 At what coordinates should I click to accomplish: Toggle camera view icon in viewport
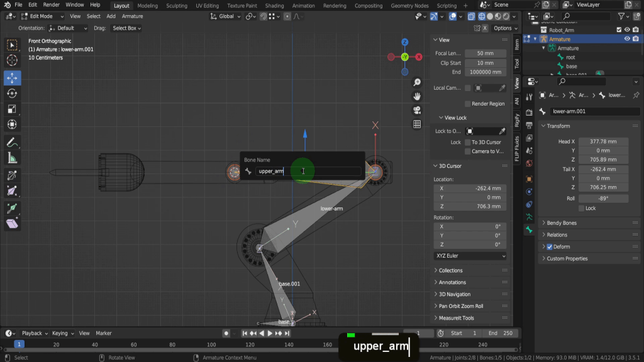coord(417,110)
